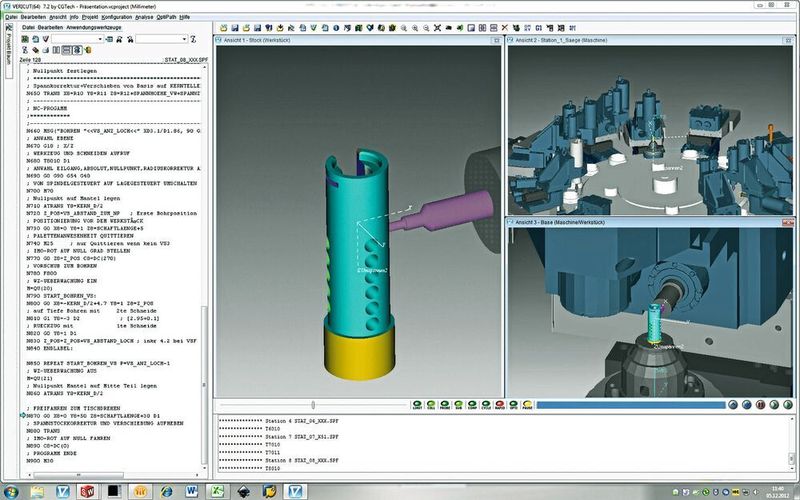This screenshot has width=800, height=500.
Task: Open the OptiPath menu
Action: tap(166, 17)
